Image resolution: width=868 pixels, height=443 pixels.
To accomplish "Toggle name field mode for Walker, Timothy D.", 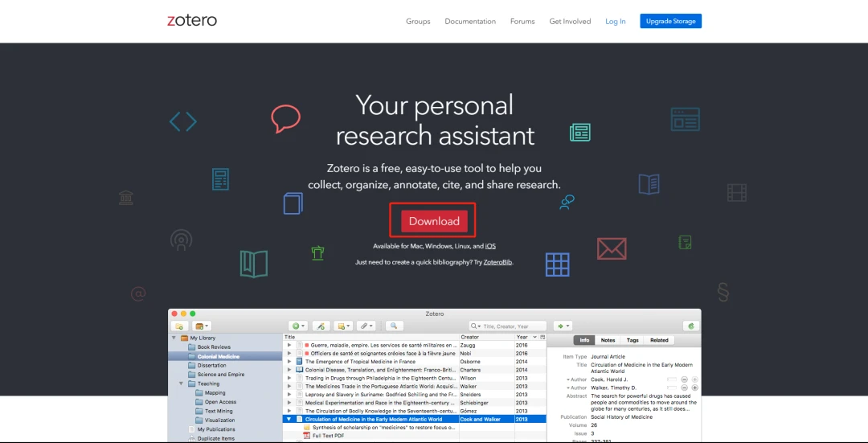I will 671,388.
